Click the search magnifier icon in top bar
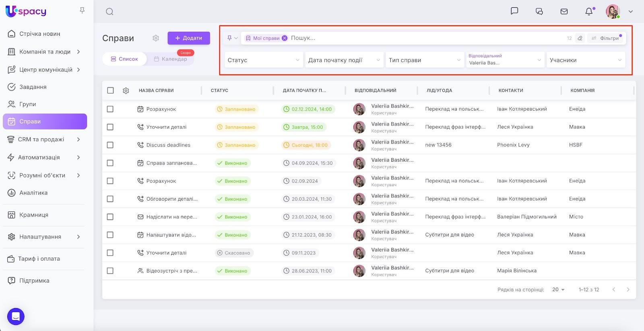The image size is (644, 331). [109, 12]
